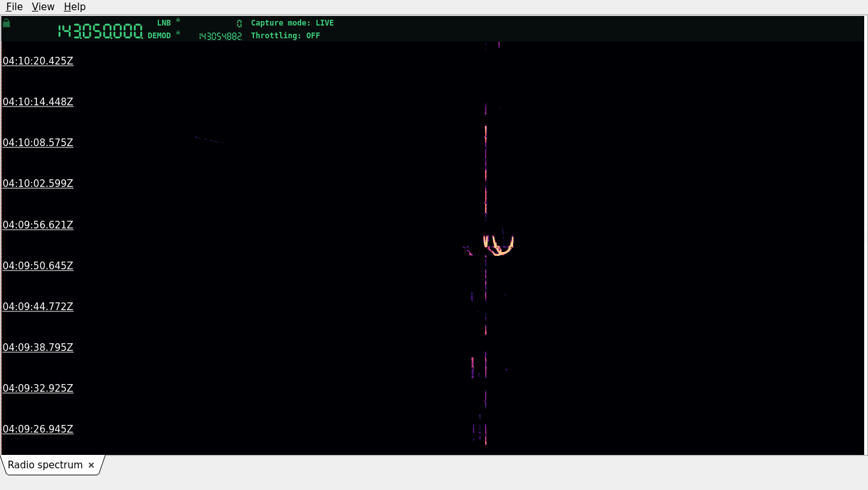Click the Throttling: OFF label

(x=285, y=36)
